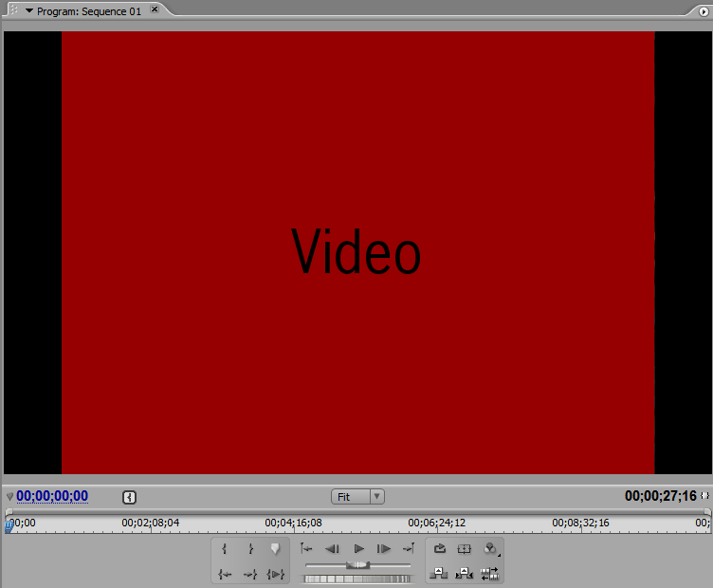Click the panel grip next to Program tab
Screen dimensions: 713x588
13,9
